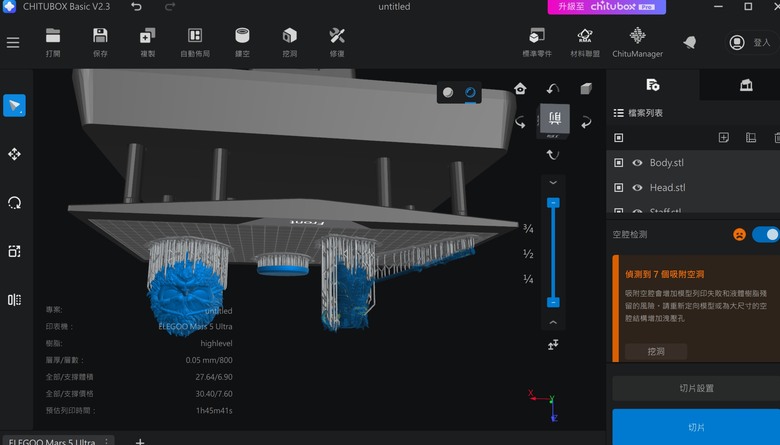Open the Material alliance (材料聯盟) icon
This screenshot has height=445, width=780.
585,42
